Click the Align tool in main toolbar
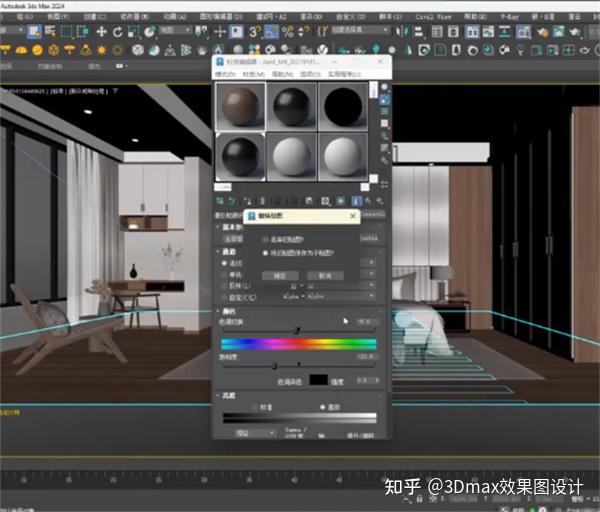600x512 pixels. 418,31
